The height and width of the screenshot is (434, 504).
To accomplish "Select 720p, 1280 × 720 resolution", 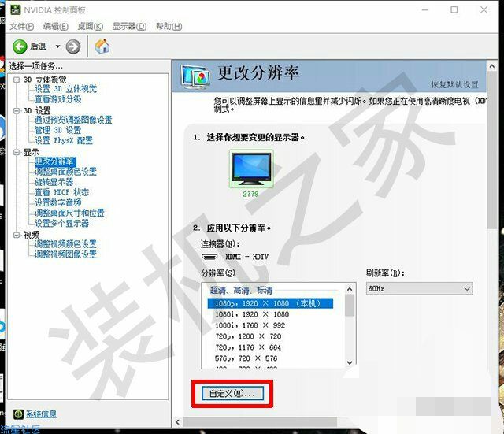I will (x=248, y=336).
